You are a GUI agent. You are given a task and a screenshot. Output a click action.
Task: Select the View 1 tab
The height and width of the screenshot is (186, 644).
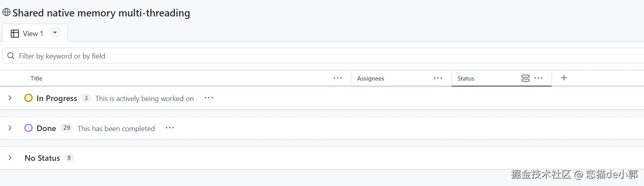coord(35,33)
